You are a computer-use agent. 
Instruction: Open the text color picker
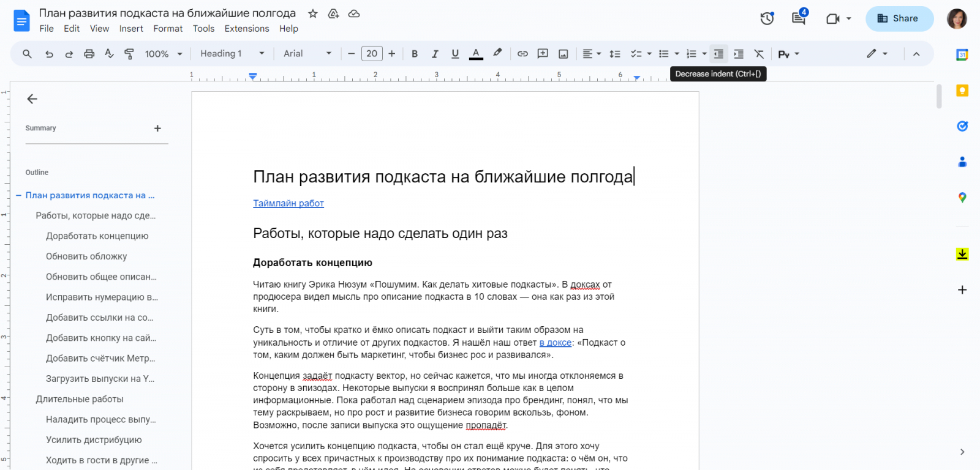[x=476, y=54]
